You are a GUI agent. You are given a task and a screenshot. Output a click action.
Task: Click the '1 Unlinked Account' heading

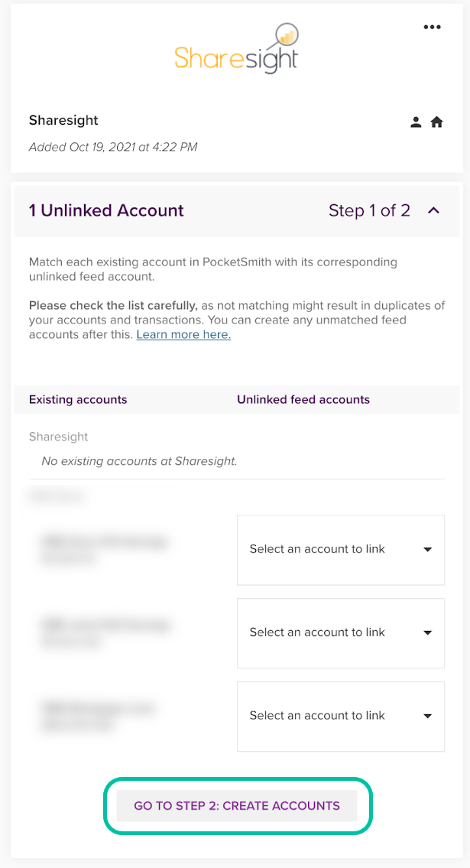click(x=106, y=210)
